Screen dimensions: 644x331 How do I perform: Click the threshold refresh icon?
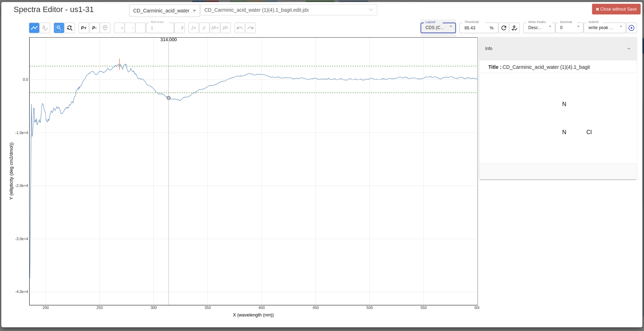[x=504, y=28]
